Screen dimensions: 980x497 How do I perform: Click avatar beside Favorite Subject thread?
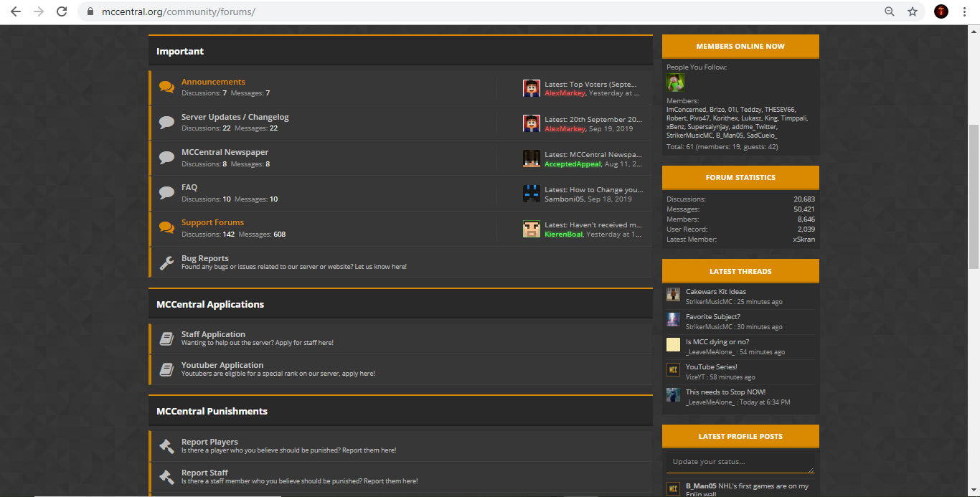pyautogui.click(x=673, y=320)
